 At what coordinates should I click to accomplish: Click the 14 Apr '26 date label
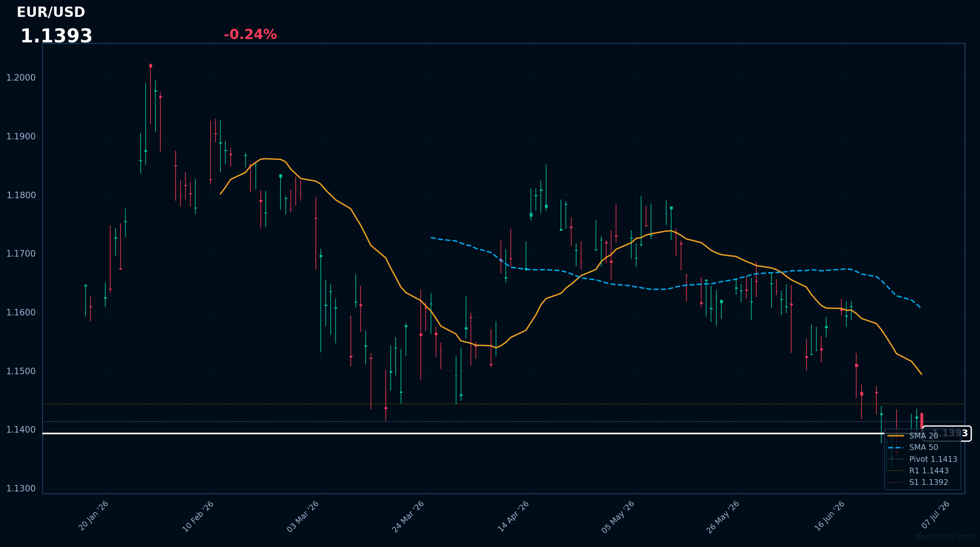point(514,516)
